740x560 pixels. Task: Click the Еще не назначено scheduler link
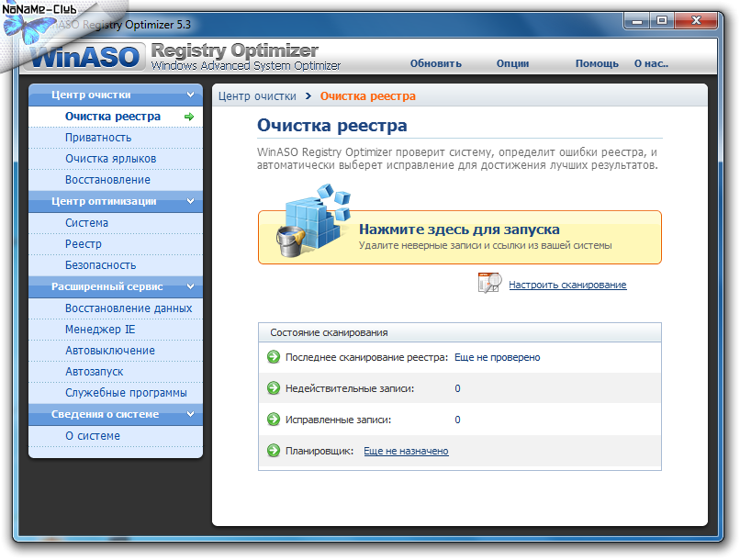(x=406, y=451)
